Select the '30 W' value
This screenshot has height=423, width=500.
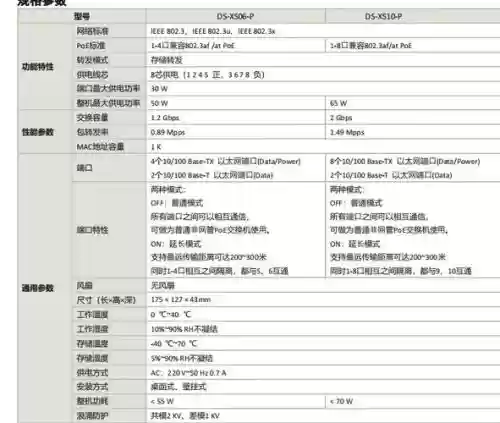pyautogui.click(x=159, y=89)
